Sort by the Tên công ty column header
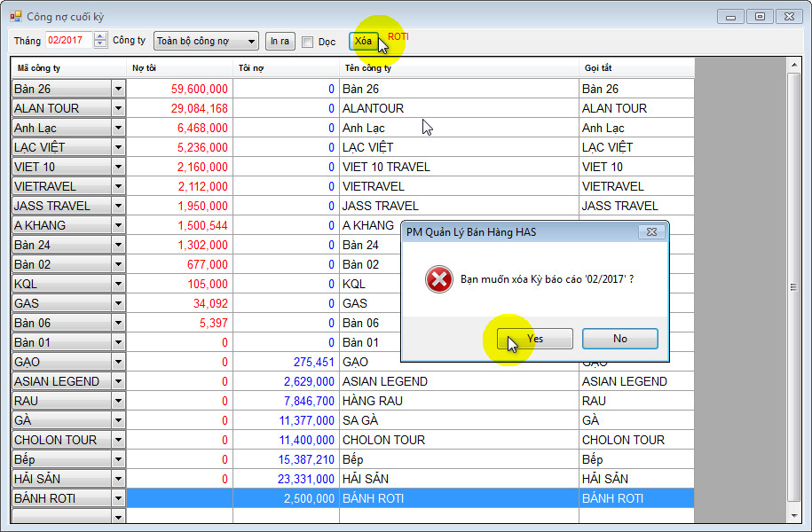 tap(459, 67)
